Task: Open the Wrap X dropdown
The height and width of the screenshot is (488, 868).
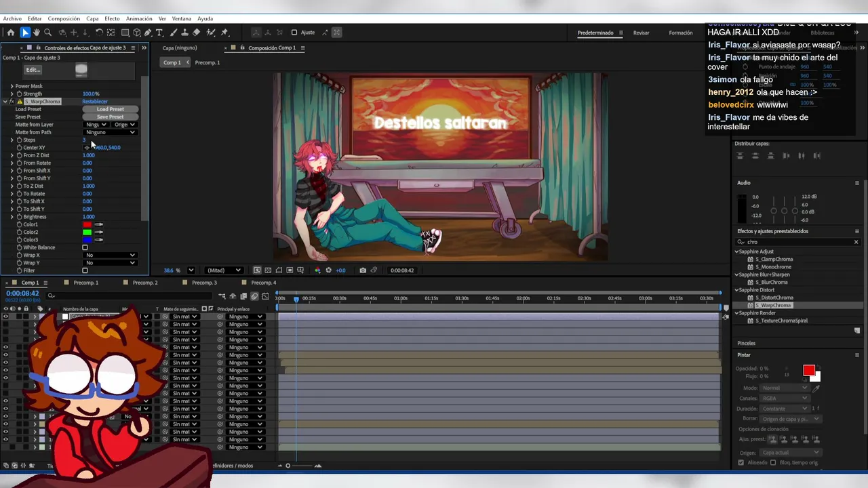Action: (x=111, y=256)
